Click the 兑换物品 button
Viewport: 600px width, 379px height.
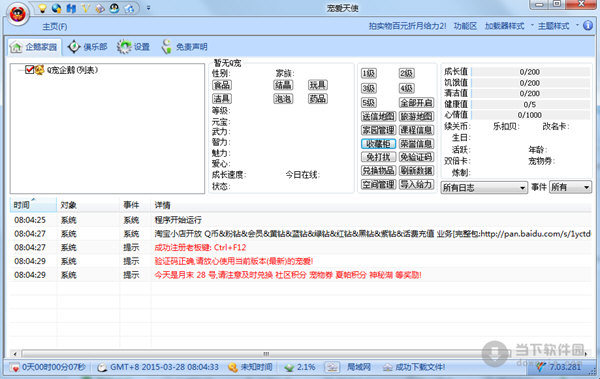(x=378, y=170)
